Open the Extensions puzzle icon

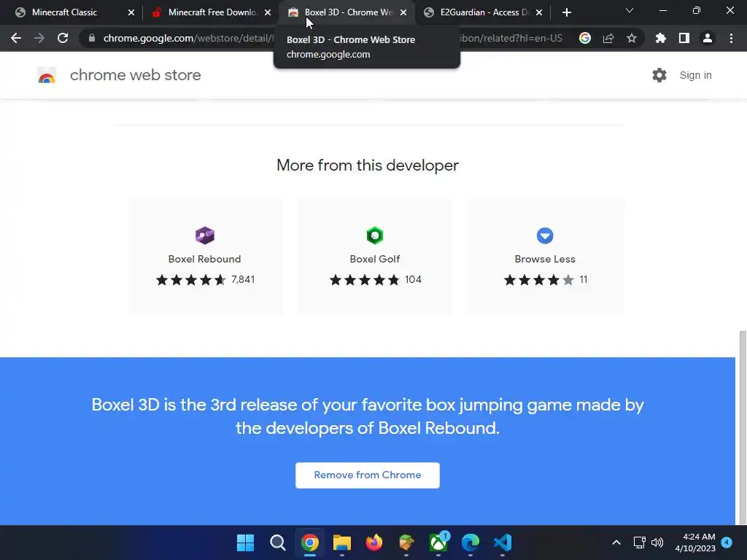click(x=661, y=38)
